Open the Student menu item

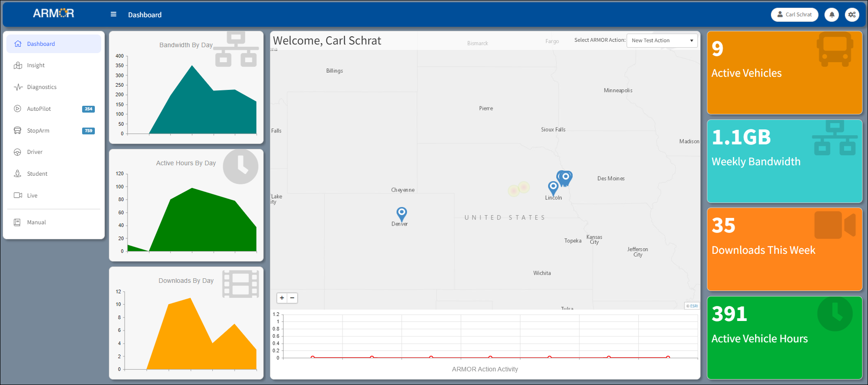(x=54, y=173)
